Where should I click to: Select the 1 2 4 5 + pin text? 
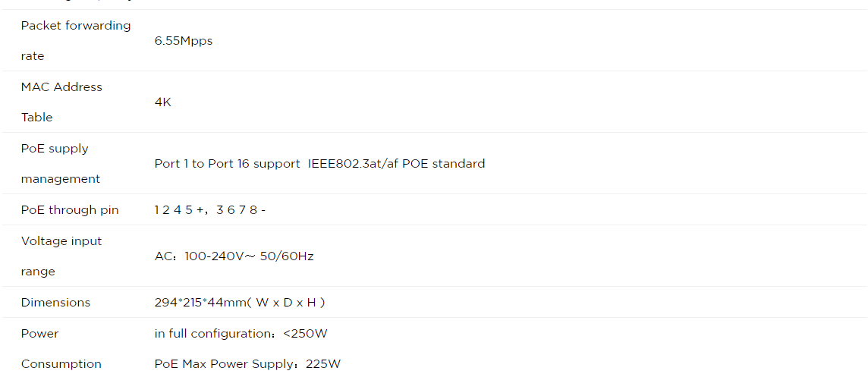[180, 209]
